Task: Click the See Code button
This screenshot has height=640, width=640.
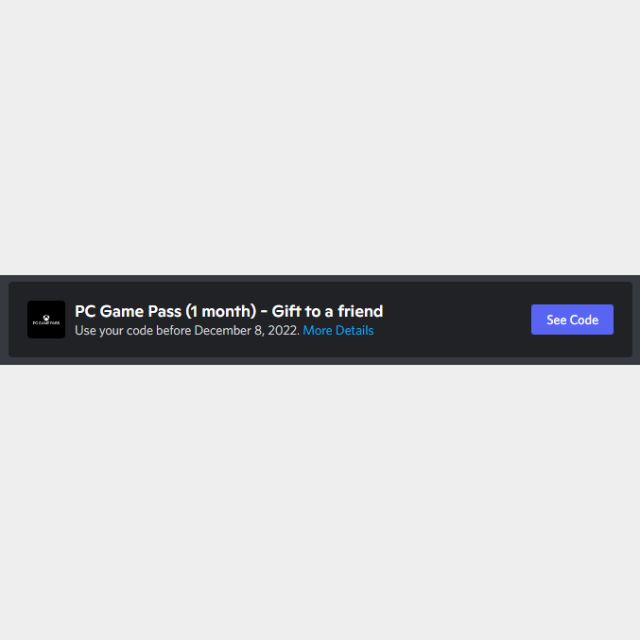Action: (x=572, y=320)
